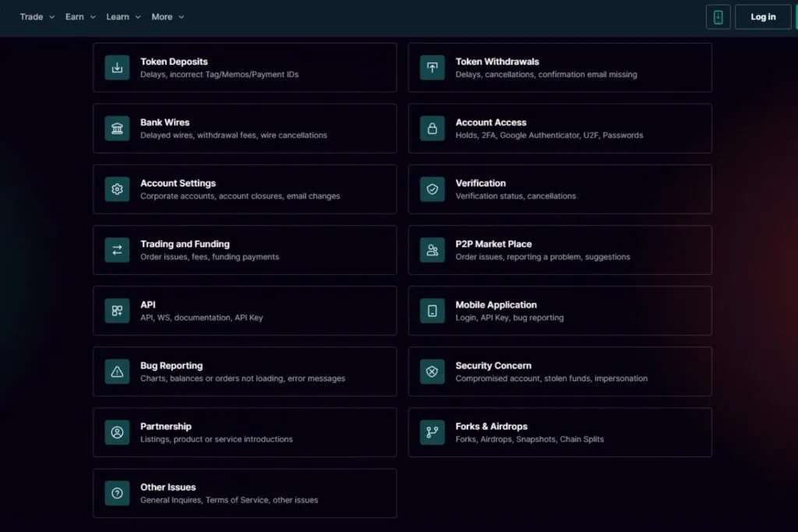Open the More navigation menu

(168, 17)
